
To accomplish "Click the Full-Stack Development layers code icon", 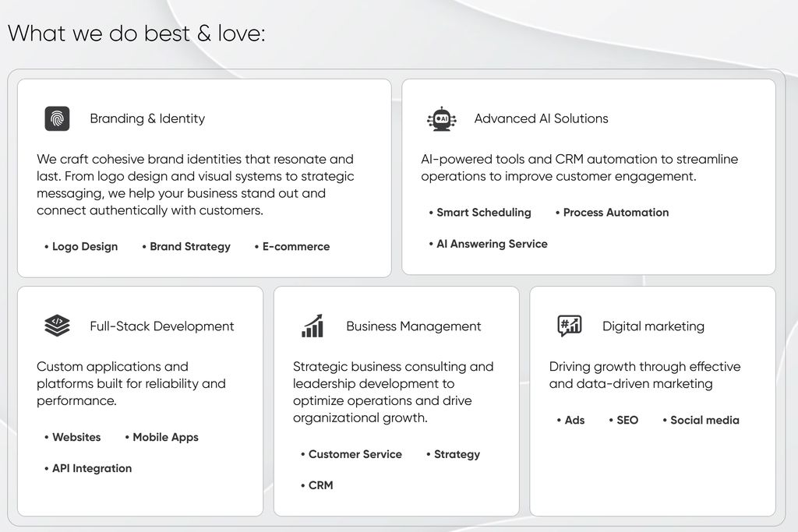I will coord(57,326).
